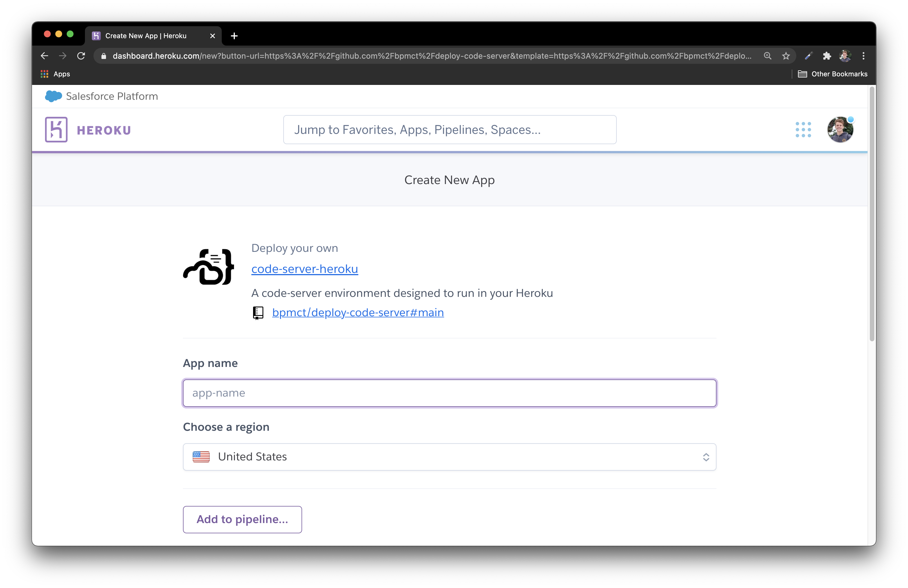Open the Extensions puzzle icon

(827, 56)
